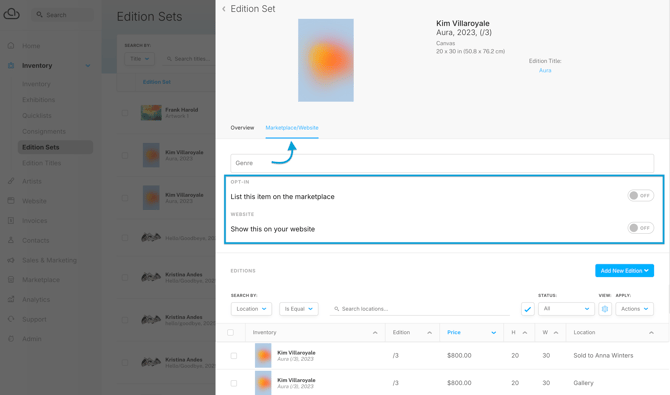Click the Invoices sidebar icon
The image size is (670, 395).
[11, 221]
